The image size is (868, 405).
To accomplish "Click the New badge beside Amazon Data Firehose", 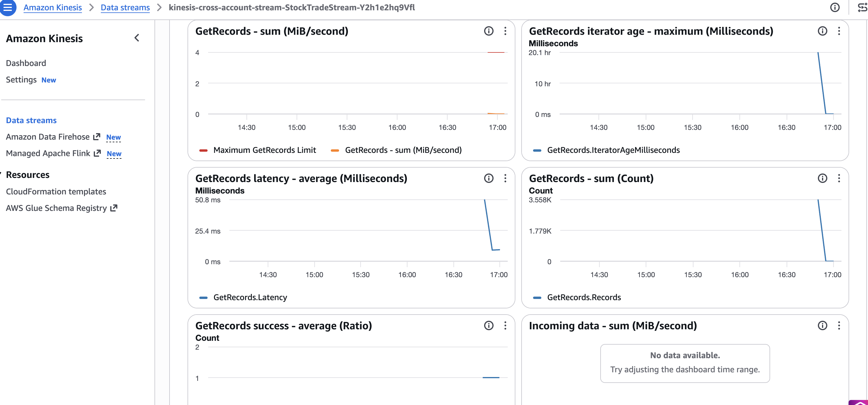I will pos(114,137).
